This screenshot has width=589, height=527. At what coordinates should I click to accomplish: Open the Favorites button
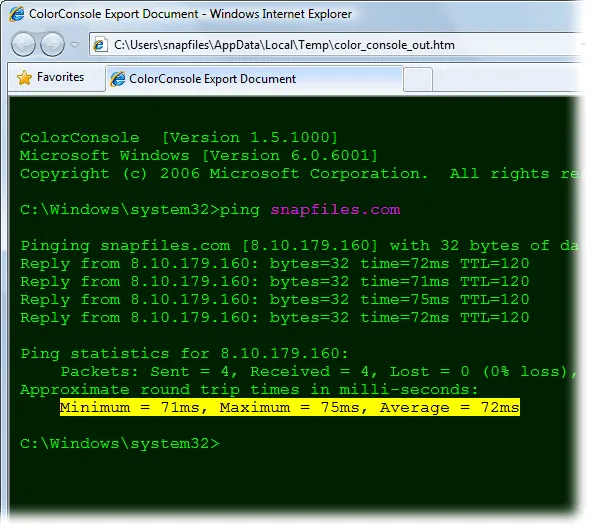[x=50, y=77]
